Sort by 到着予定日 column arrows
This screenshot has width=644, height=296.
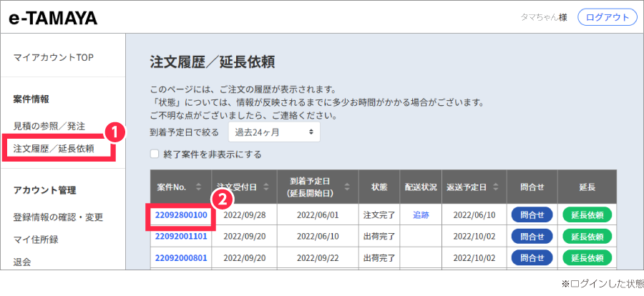click(347, 187)
